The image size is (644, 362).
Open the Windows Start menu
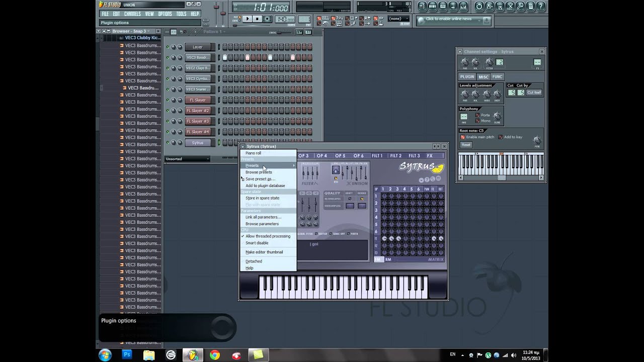tap(105, 355)
